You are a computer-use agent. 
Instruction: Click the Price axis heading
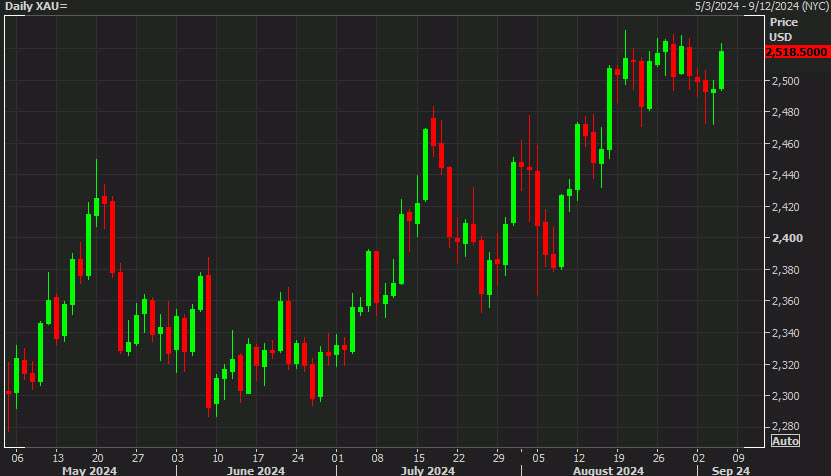784,22
